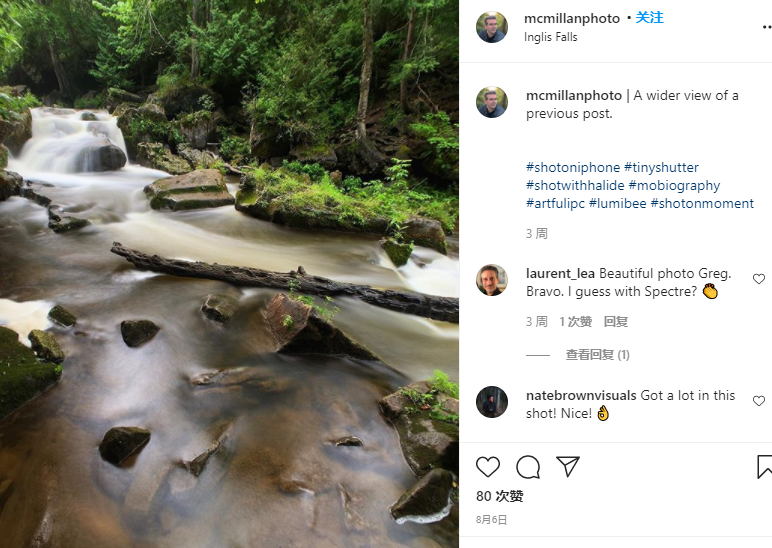The height and width of the screenshot is (548, 772).
Task: Like laurent_lea's comment
Action: pyautogui.click(x=759, y=280)
